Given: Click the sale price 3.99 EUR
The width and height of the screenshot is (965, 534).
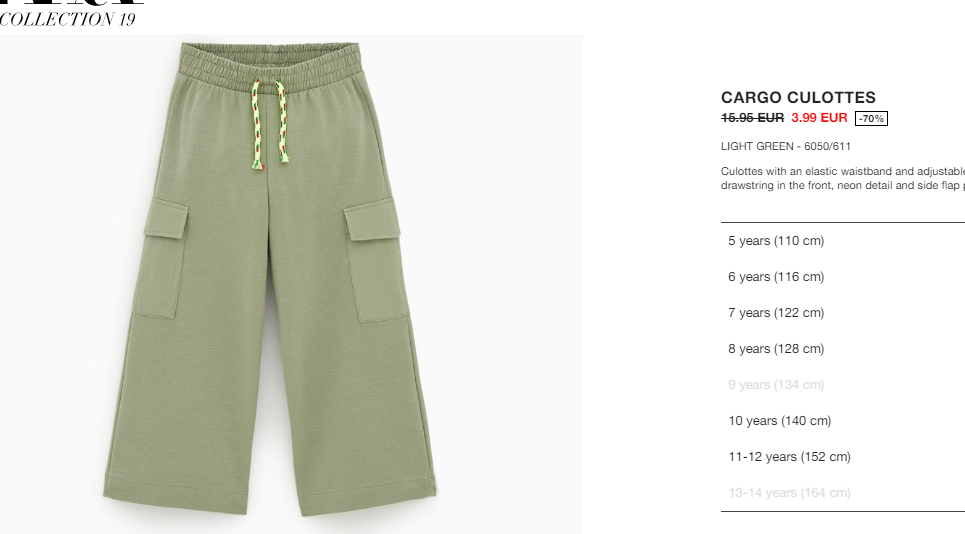Looking at the screenshot, I should click(x=819, y=118).
